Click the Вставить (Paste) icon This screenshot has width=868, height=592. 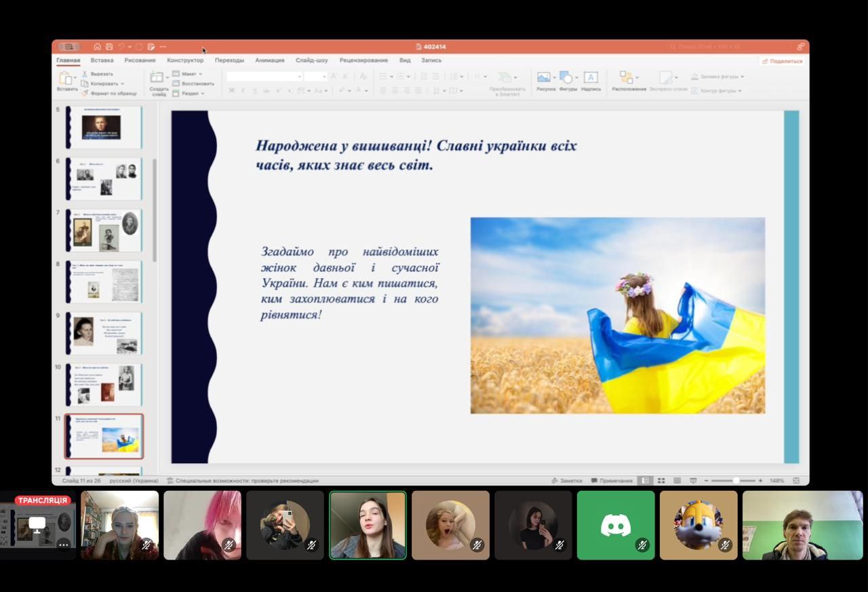point(66,78)
